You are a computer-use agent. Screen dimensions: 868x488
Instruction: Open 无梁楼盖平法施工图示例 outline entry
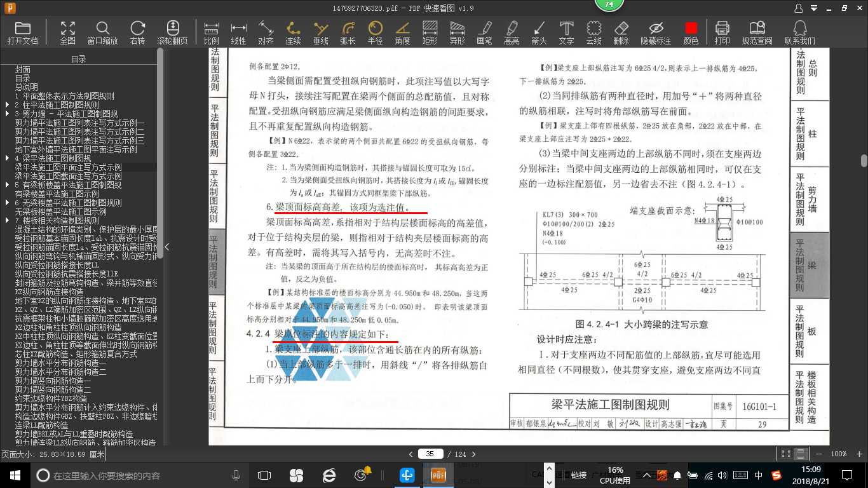click(60, 212)
